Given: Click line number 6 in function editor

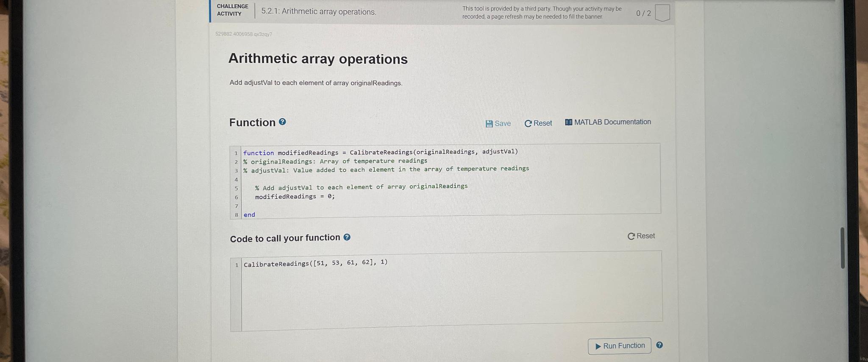Looking at the screenshot, I should tap(236, 197).
